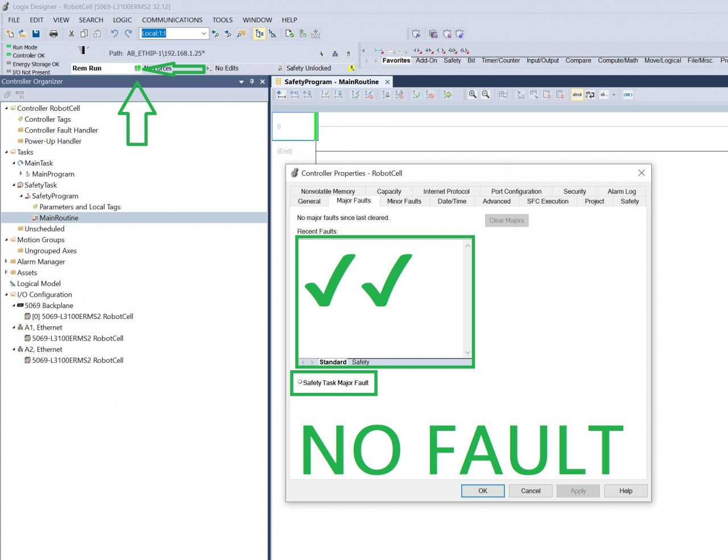The image size is (728, 560).
Task: Expand the Assets tree node
Action: tap(6, 272)
